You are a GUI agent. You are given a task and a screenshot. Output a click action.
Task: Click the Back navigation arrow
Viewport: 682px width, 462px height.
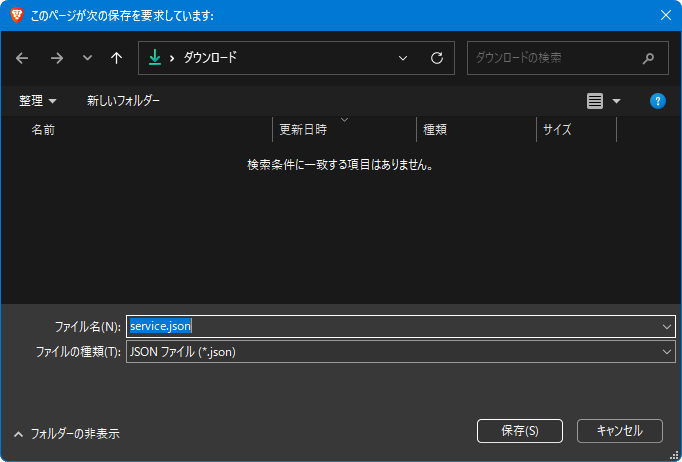(x=23, y=58)
